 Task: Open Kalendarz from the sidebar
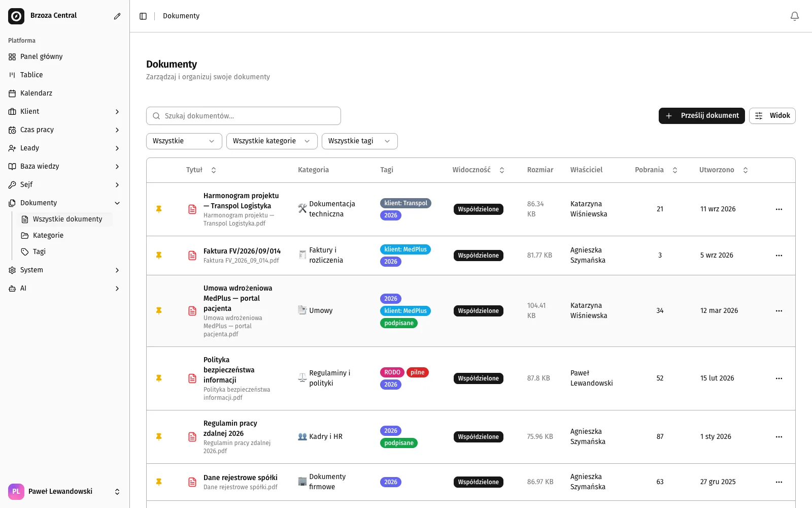64,93
